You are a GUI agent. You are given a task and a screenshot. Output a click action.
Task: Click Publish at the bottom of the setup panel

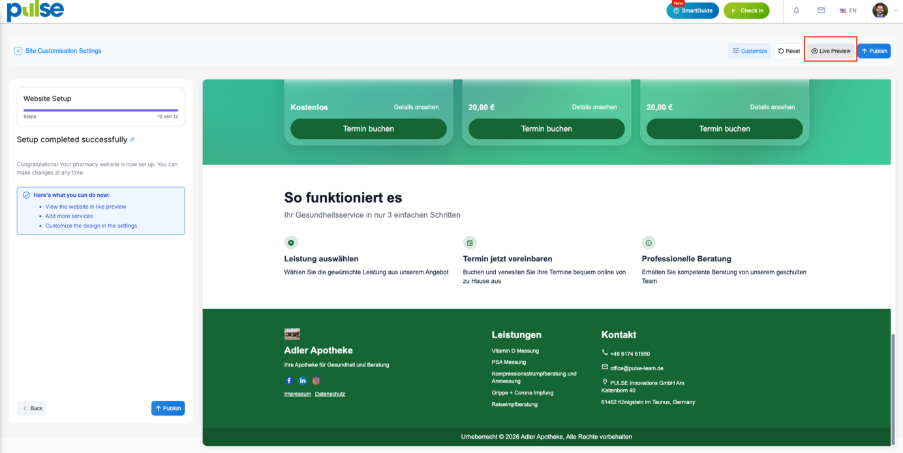coord(168,408)
